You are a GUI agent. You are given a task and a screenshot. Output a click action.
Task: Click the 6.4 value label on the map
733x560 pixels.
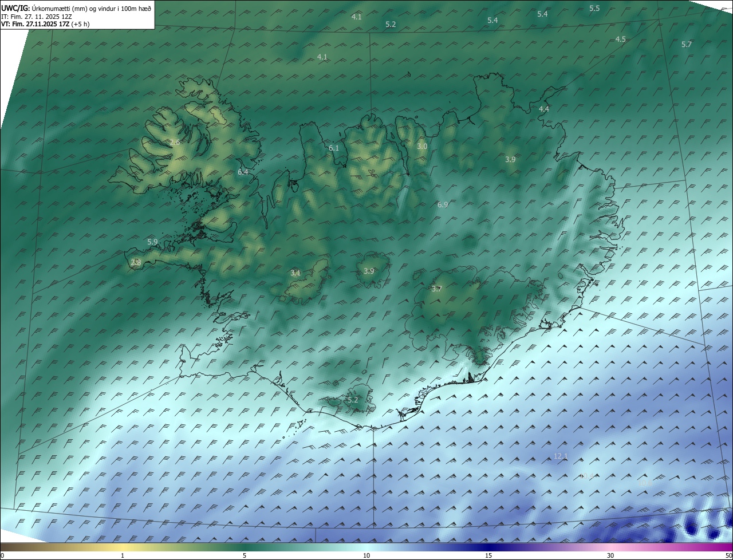click(243, 172)
